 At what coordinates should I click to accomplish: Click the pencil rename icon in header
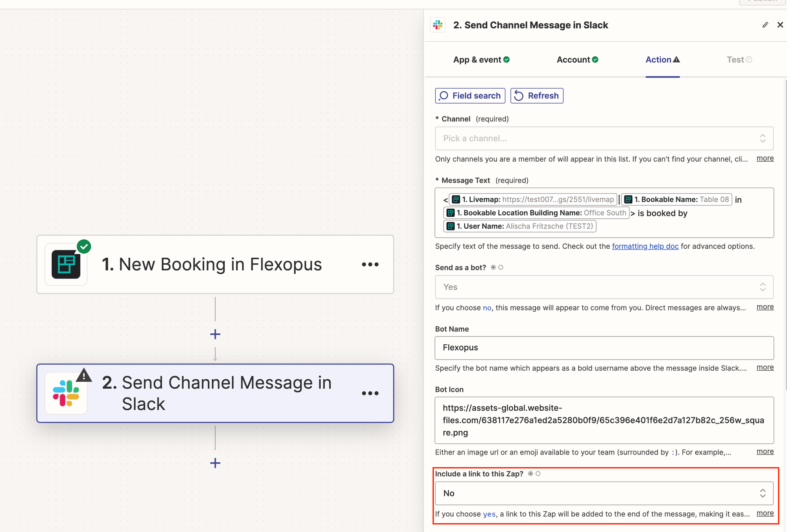(765, 25)
